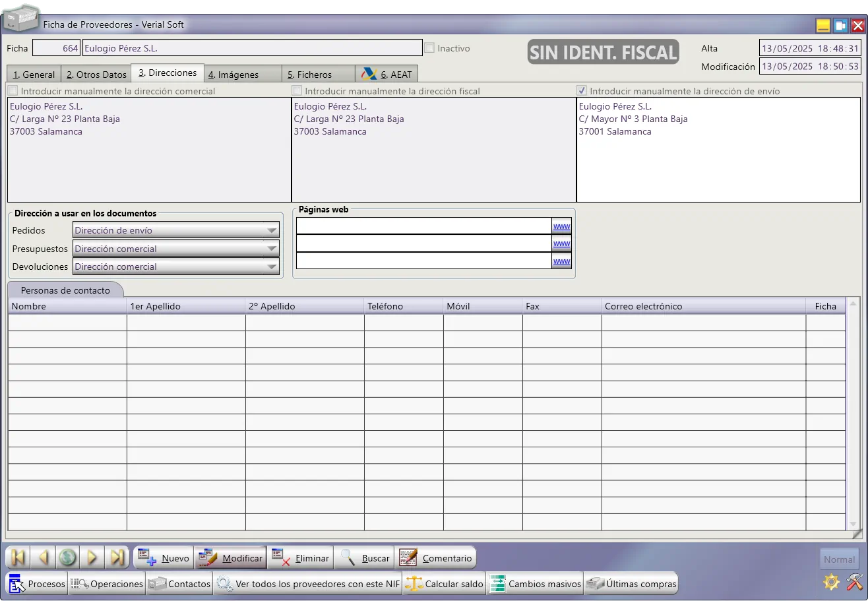Check manual entry of dirección fiscal
Image resolution: width=868 pixels, height=601 pixels.
click(297, 91)
